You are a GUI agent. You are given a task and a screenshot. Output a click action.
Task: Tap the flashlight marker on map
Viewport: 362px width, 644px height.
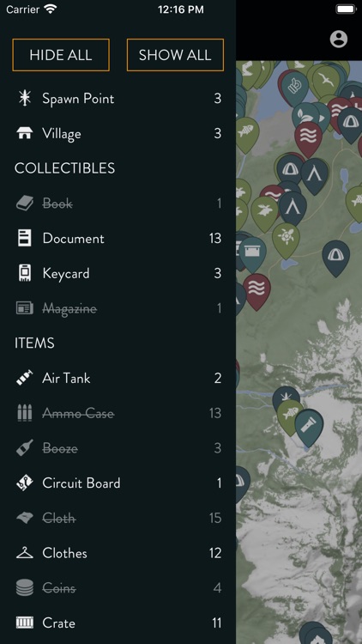pyautogui.click(x=309, y=428)
